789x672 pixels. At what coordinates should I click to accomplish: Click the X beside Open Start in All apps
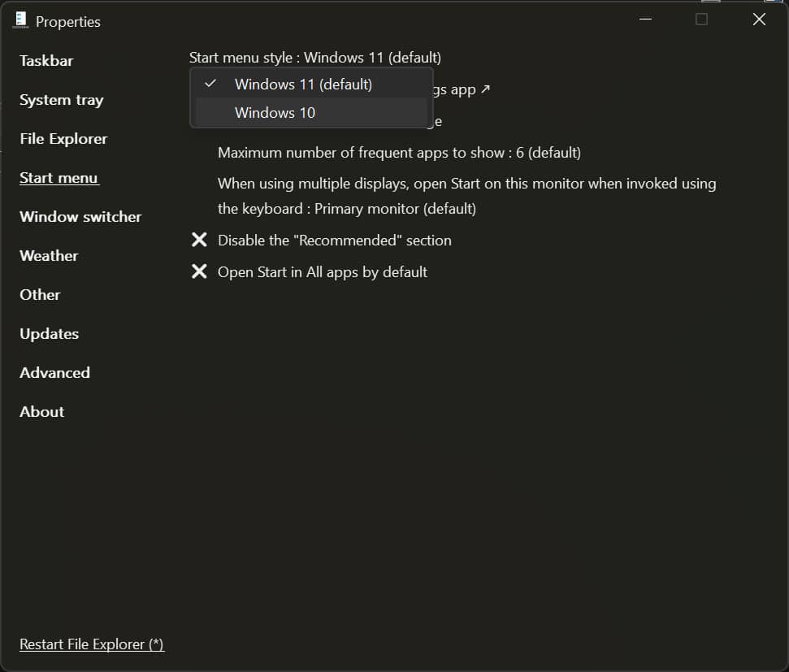click(x=199, y=271)
